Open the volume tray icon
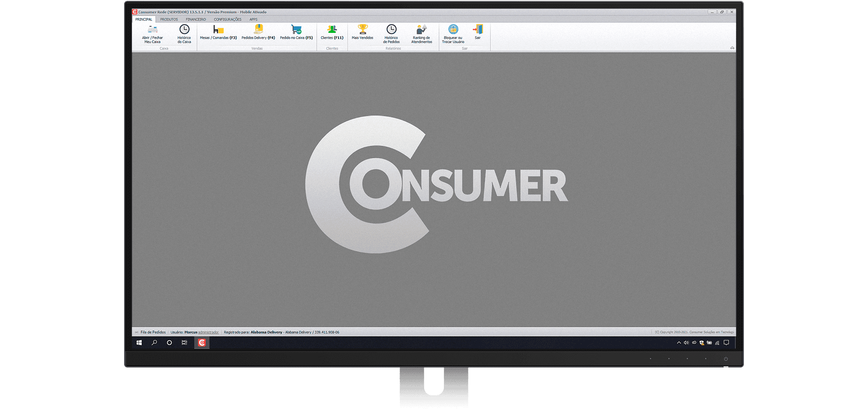The width and height of the screenshot is (868, 412). pyautogui.click(x=686, y=343)
